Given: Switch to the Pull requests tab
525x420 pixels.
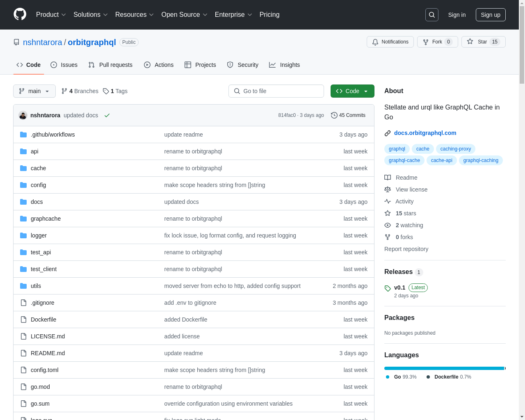Looking at the screenshot, I should 110,65.
